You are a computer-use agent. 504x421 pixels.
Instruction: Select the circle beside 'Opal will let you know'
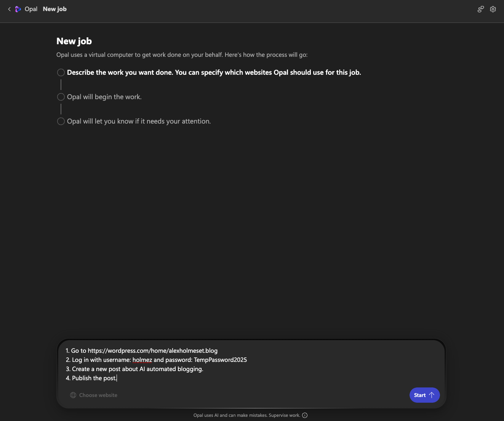(61, 121)
